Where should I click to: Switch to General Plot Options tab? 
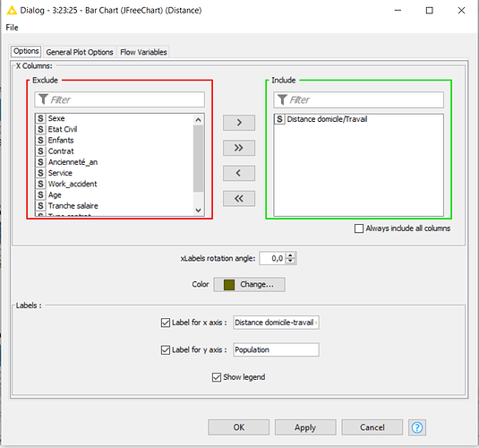[x=80, y=52]
